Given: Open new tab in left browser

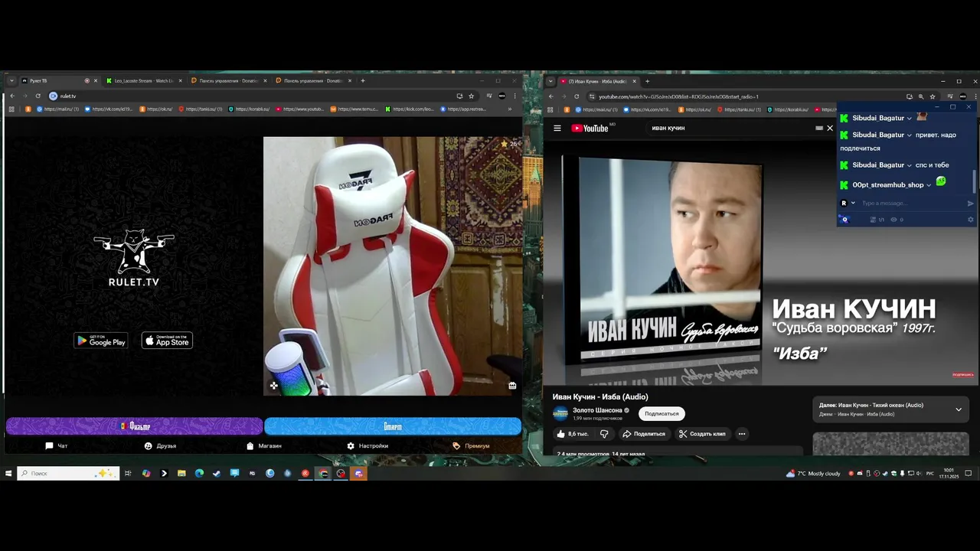Looking at the screenshot, I should coord(363,80).
